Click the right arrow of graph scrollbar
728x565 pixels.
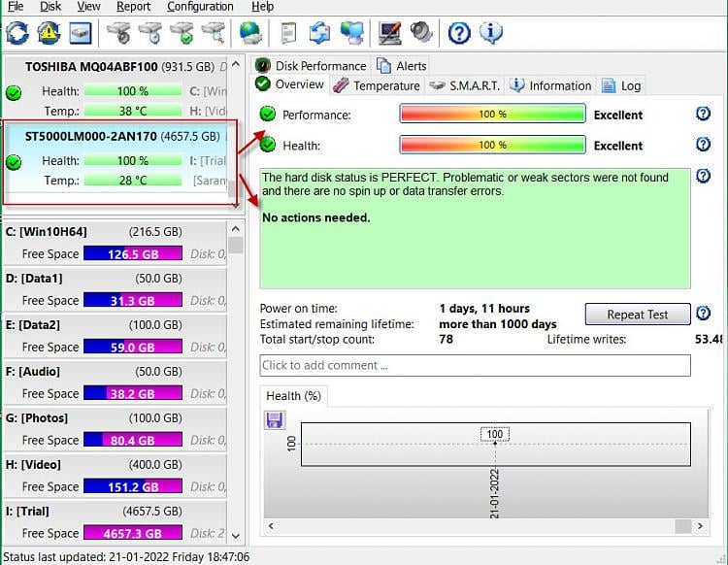point(700,526)
